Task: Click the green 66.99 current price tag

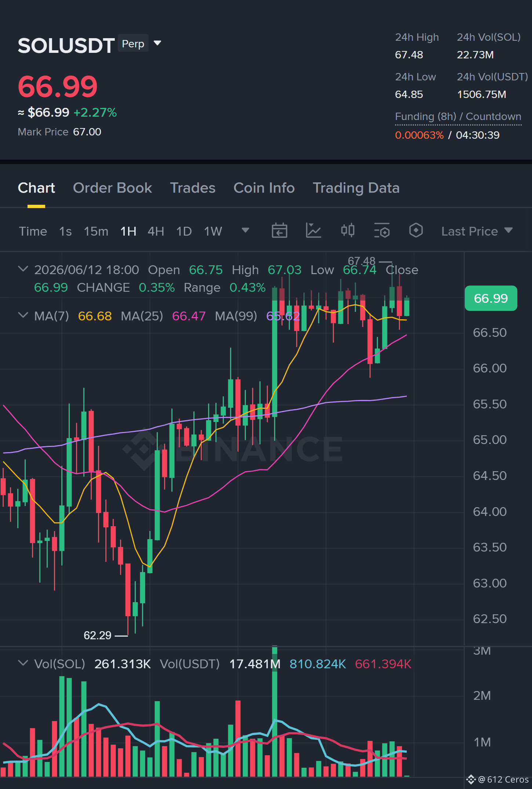Action: [491, 298]
